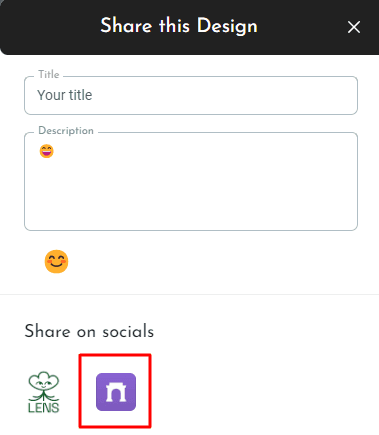Image resolution: width=379 pixels, height=435 pixels.
Task: Place cursor after the emoji in Description
Action: coord(55,151)
